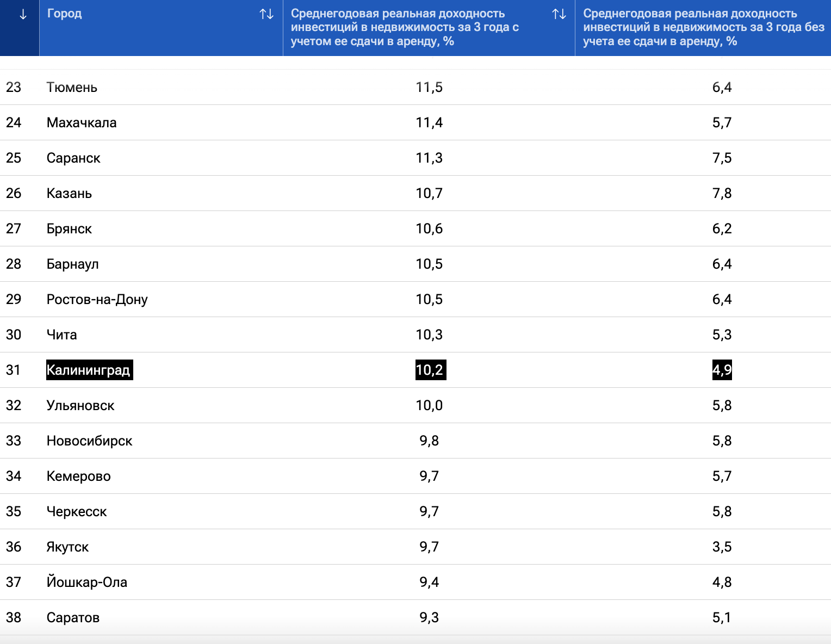Click value 11,3 in Саранск row
Image resolution: width=831 pixels, height=644 pixels.
[429, 158]
